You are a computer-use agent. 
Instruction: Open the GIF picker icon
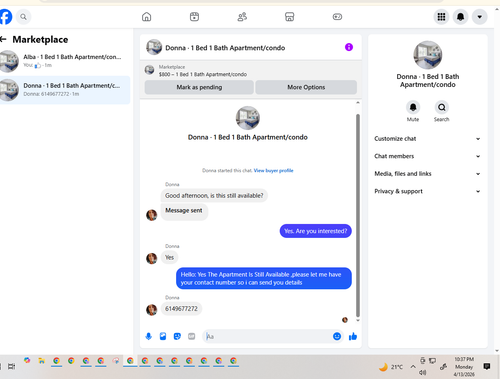coord(191,336)
